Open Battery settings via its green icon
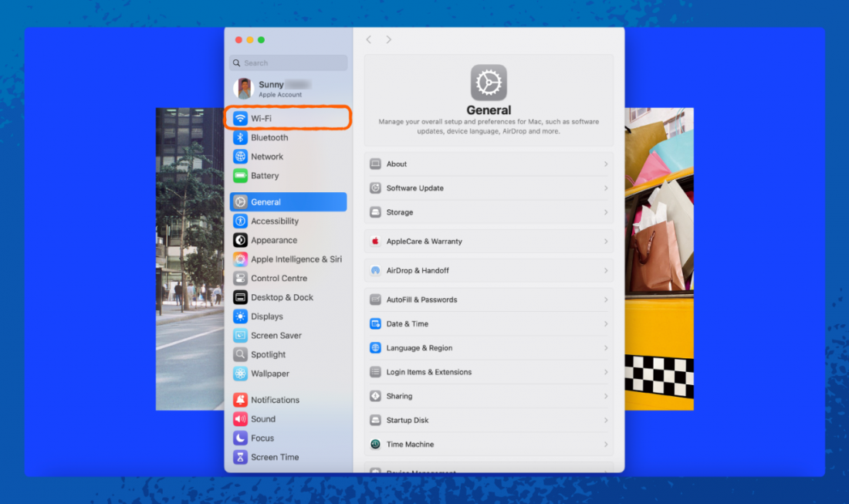Viewport: 849px width, 504px height. 240,176
